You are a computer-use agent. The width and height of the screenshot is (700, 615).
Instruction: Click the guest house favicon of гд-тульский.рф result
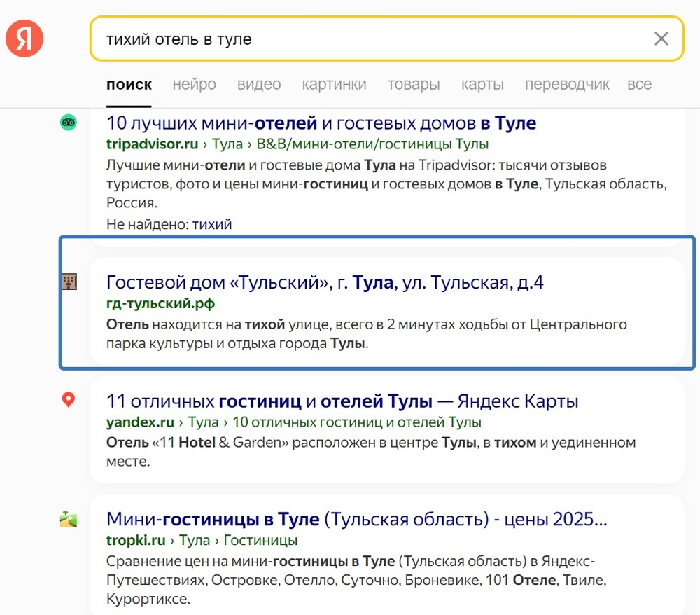68,282
